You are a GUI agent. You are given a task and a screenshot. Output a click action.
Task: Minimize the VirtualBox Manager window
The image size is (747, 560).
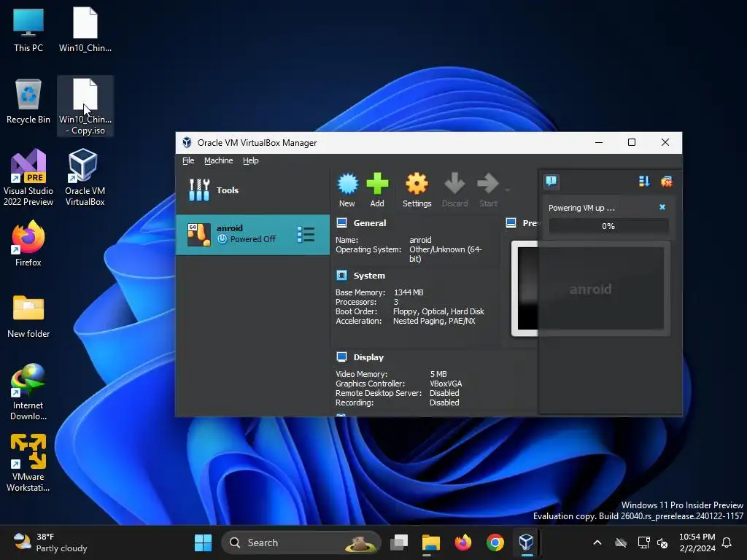pyautogui.click(x=599, y=142)
